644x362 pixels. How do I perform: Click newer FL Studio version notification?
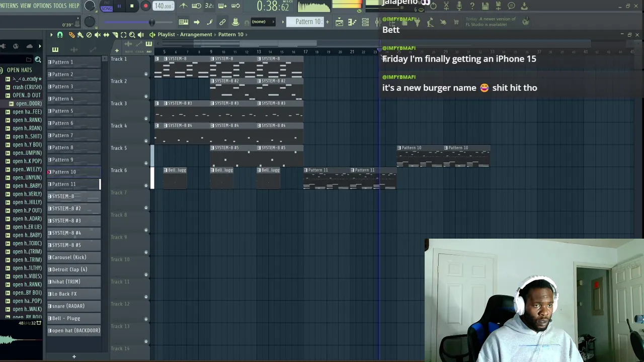[x=491, y=22]
